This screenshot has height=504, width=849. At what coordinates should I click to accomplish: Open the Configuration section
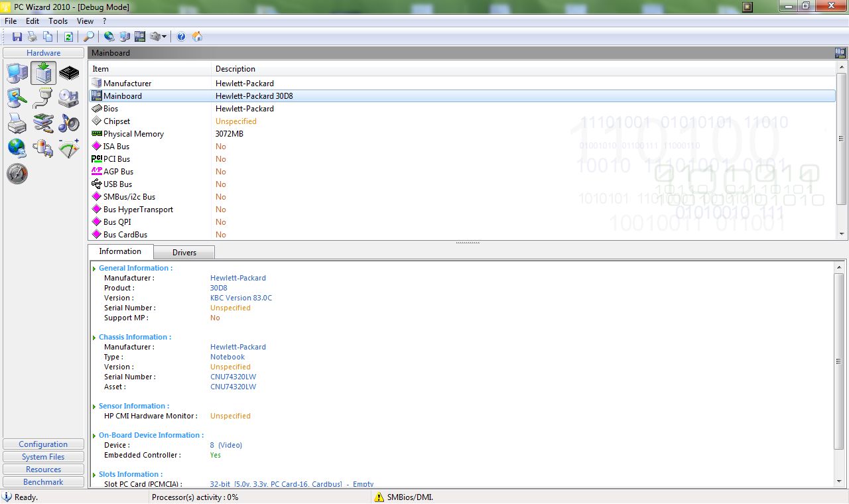(x=42, y=444)
